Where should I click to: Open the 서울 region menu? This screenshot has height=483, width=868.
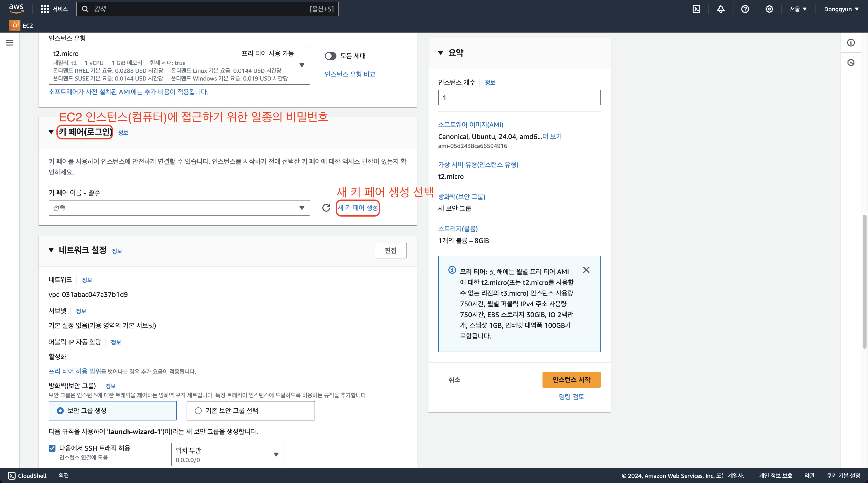point(798,9)
